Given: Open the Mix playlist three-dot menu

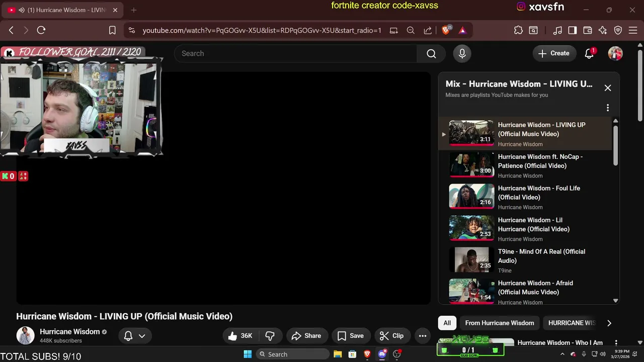Looking at the screenshot, I should click(608, 108).
